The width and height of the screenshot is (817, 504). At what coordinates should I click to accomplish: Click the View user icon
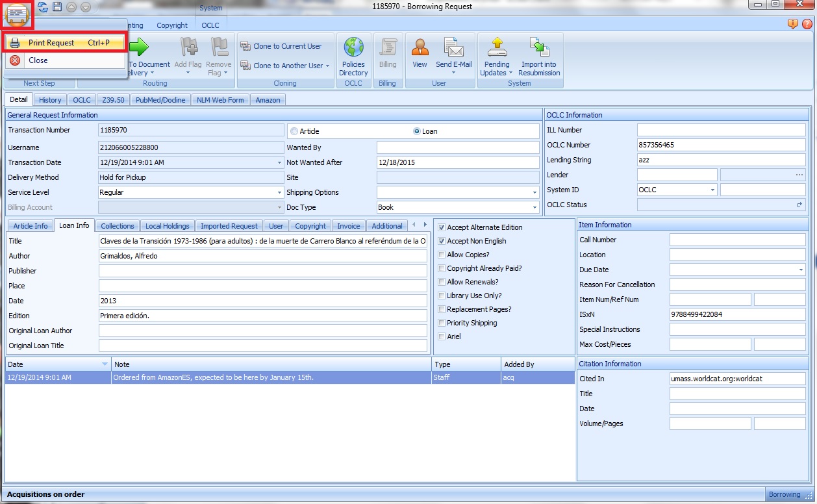pos(420,48)
